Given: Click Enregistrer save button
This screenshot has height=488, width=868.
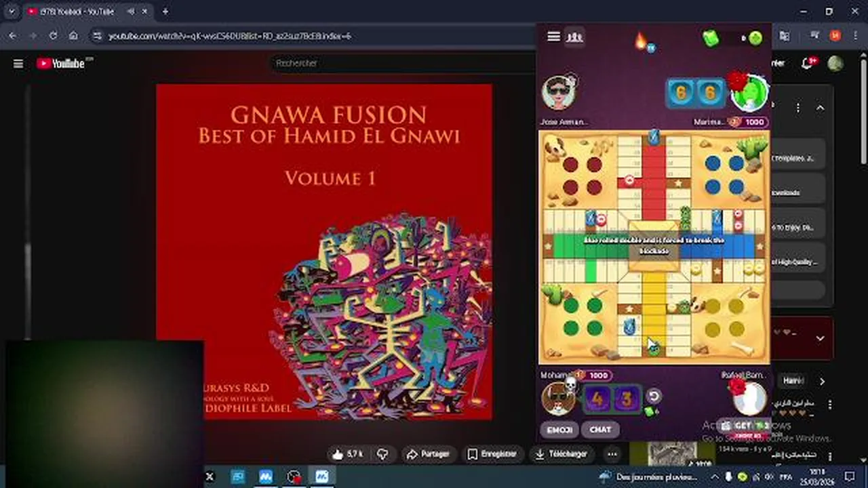Looking at the screenshot, I should click(492, 454).
